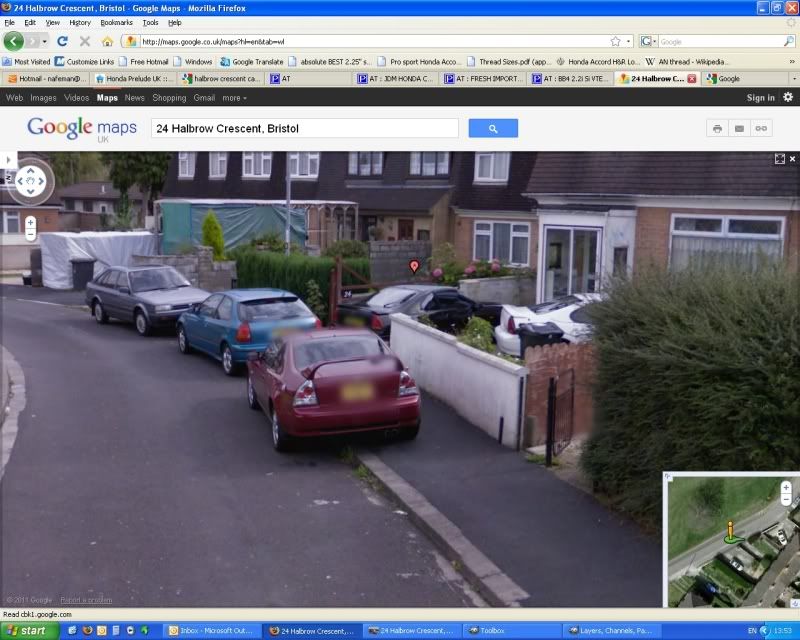Screen dimensions: 800x640
Task: Open the Most Visited bookmark
Action: (x=27, y=62)
